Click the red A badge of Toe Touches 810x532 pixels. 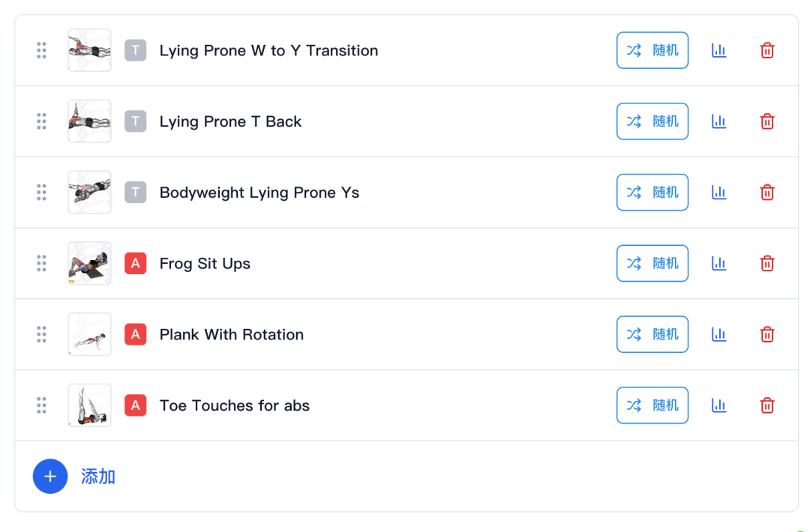point(135,405)
